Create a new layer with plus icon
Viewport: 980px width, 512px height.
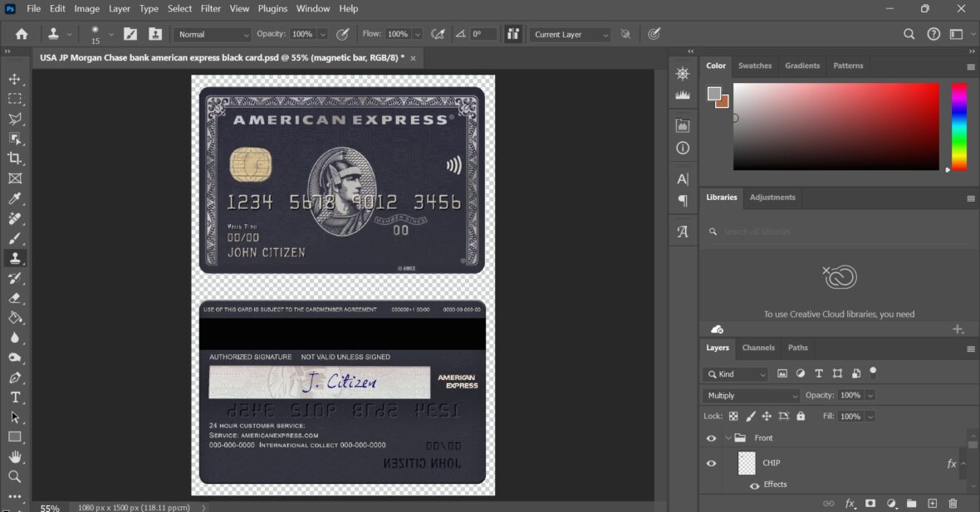[933, 503]
